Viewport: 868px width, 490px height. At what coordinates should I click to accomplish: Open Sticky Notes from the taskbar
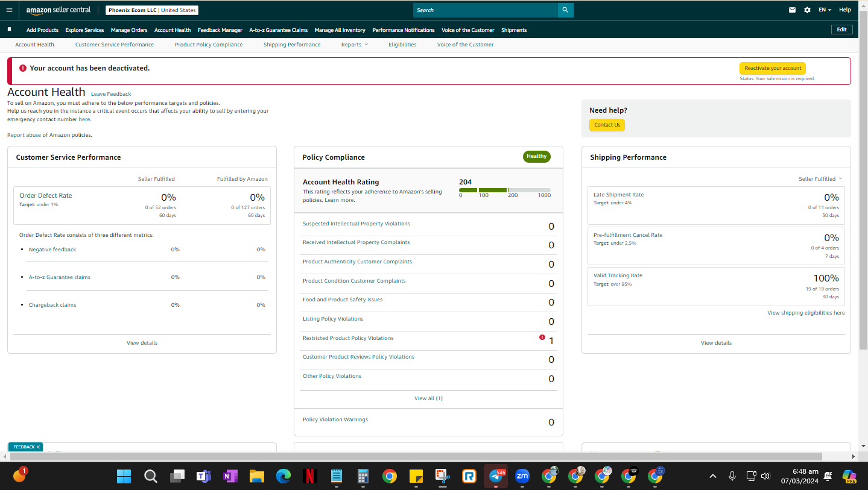pyautogui.click(x=416, y=476)
